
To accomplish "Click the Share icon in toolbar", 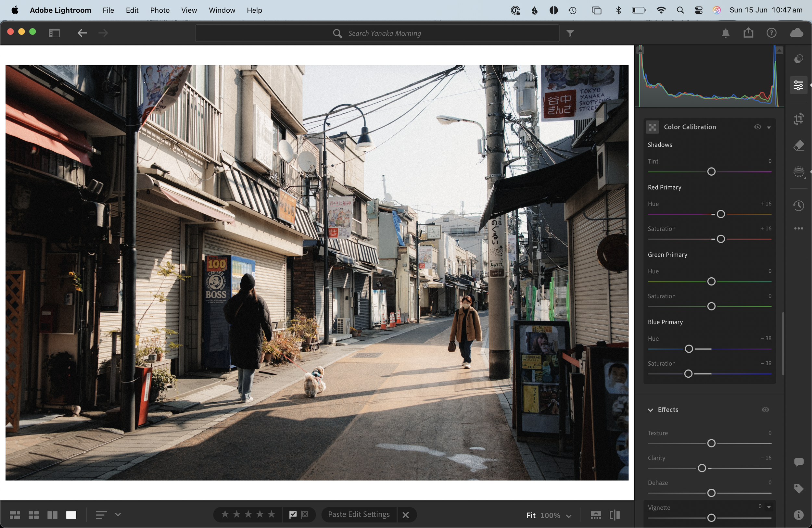I will click(748, 33).
